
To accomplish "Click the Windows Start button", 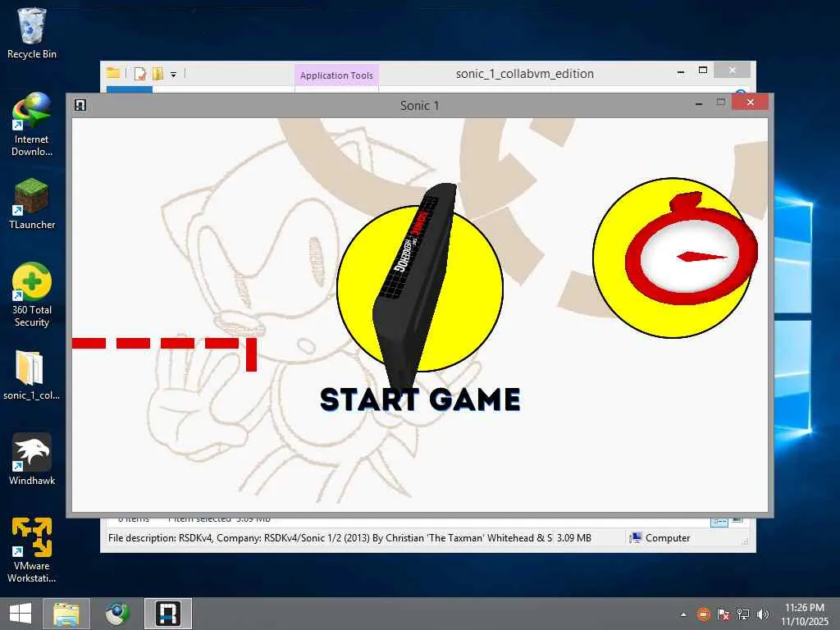I will coord(21,614).
